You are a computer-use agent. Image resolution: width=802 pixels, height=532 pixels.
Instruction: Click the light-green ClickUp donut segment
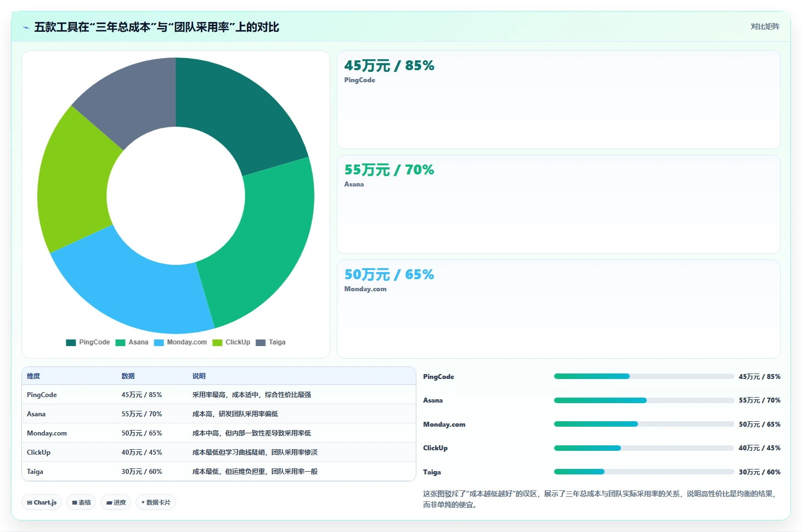(76, 181)
